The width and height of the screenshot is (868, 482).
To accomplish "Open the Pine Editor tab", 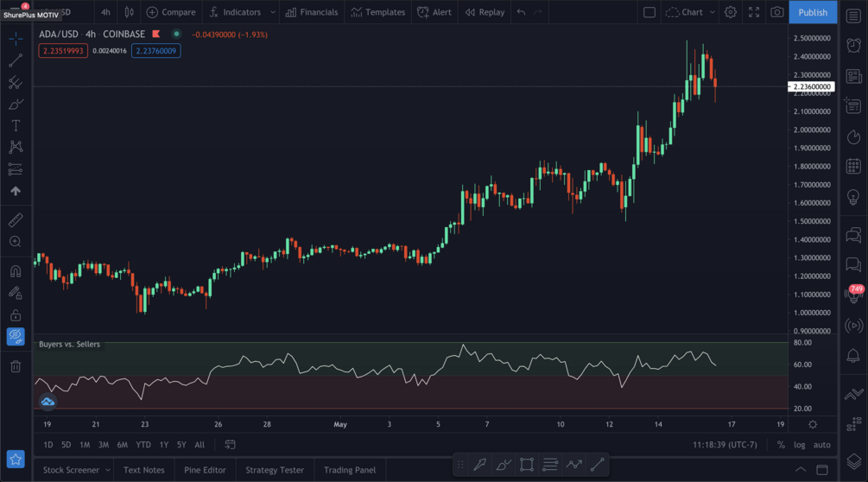I will coord(205,470).
